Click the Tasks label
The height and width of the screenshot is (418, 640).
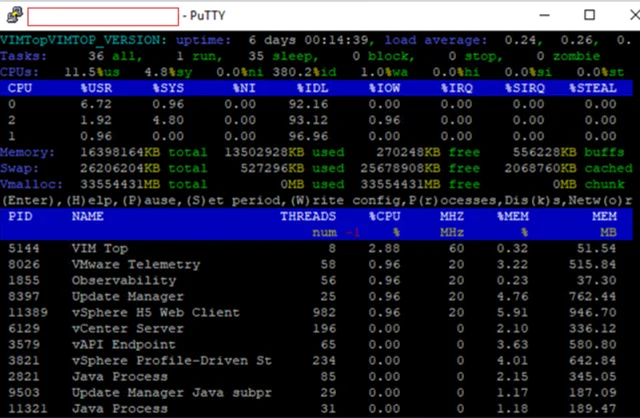point(24,56)
